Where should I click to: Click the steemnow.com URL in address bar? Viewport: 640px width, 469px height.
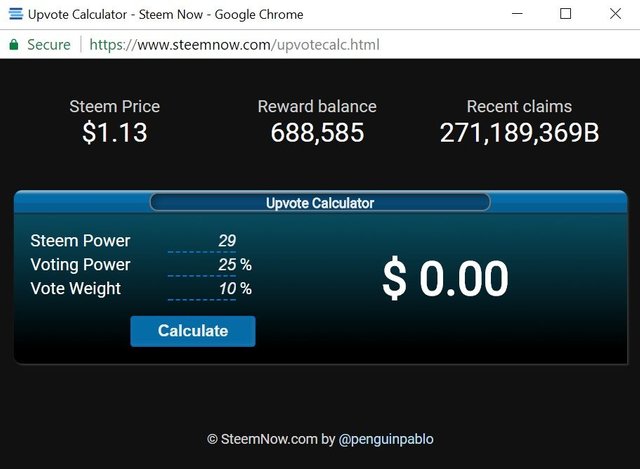click(x=234, y=45)
